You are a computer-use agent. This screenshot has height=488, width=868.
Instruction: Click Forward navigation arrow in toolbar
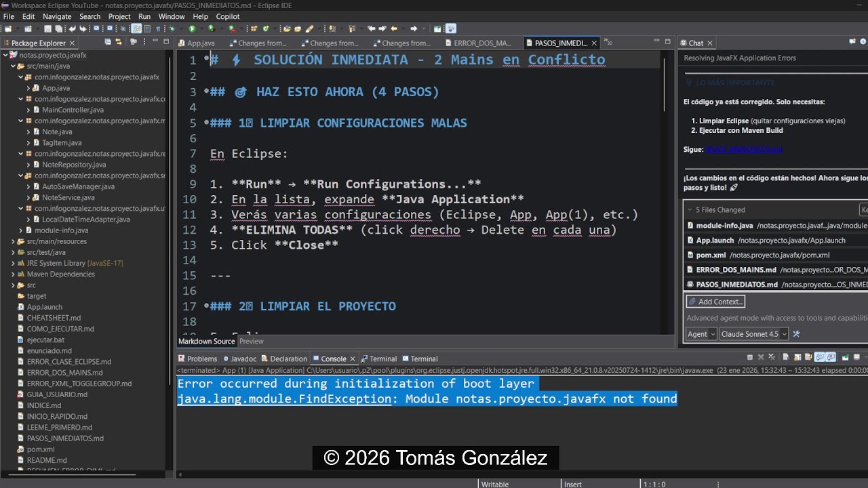(414, 29)
